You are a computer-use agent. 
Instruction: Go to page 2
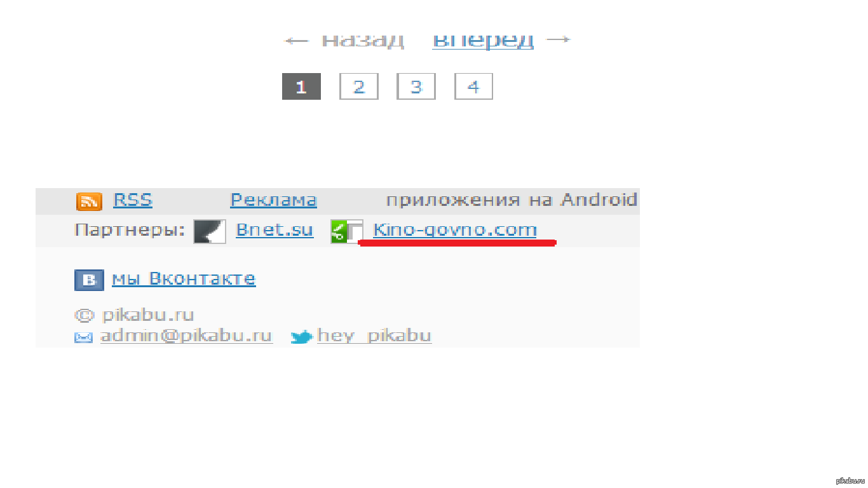(x=359, y=86)
